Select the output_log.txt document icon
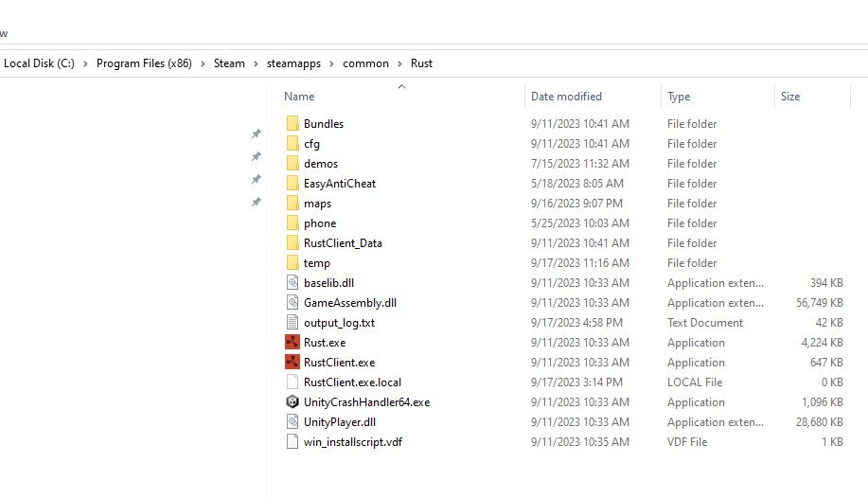The width and height of the screenshot is (868, 498). pyautogui.click(x=292, y=323)
